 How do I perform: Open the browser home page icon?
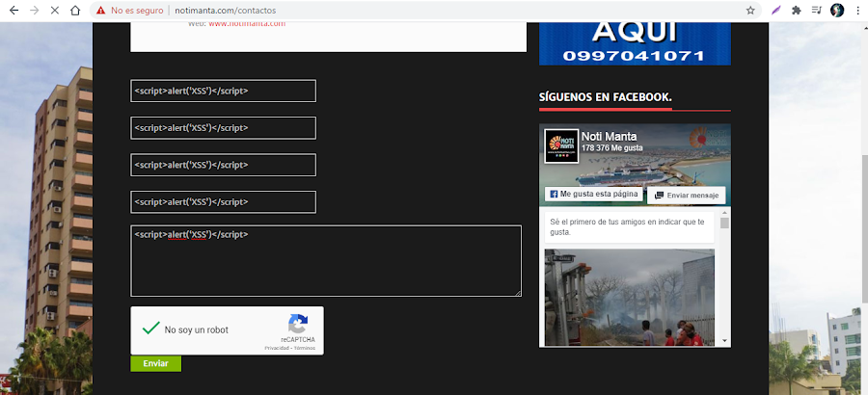click(x=75, y=11)
